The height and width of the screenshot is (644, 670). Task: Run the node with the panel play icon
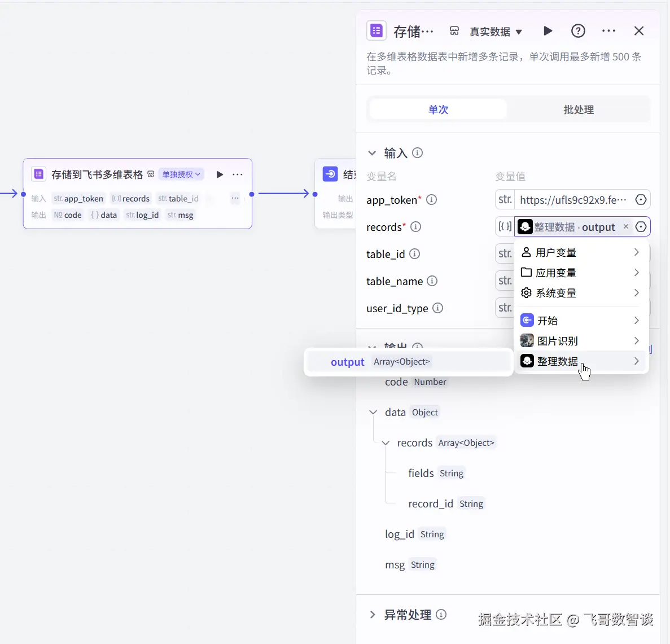pyautogui.click(x=548, y=31)
